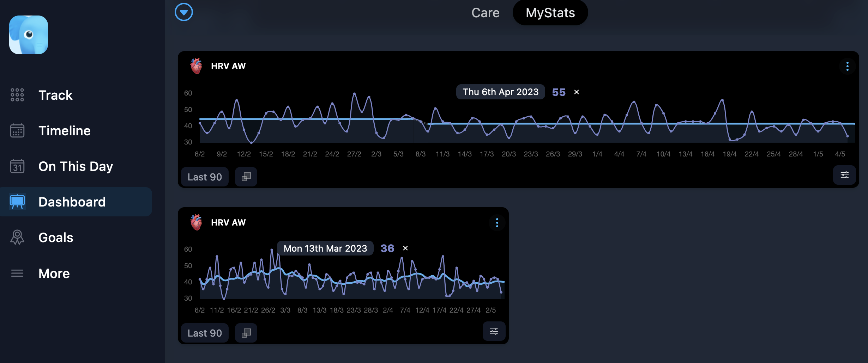Click the 36 value in bottom chart

click(387, 248)
